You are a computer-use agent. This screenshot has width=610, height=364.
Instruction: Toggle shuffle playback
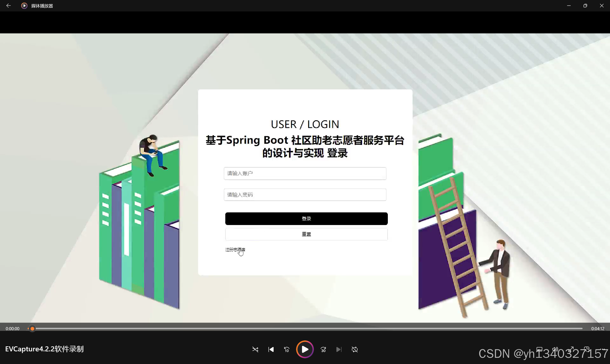pyautogui.click(x=255, y=349)
